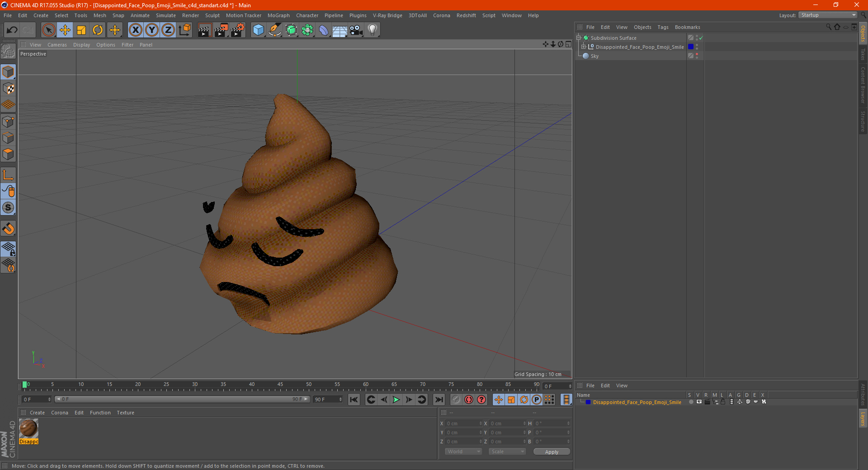Image resolution: width=868 pixels, height=470 pixels.
Task: Activate the Scale tool
Action: (81, 30)
